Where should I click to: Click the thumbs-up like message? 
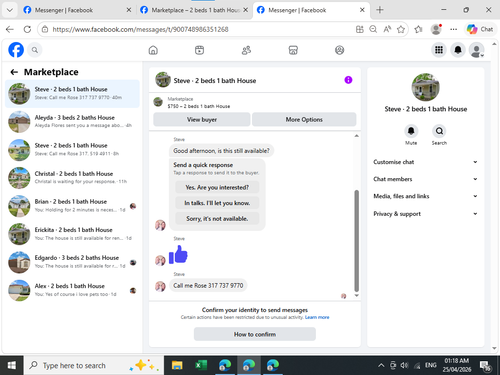[178, 255]
